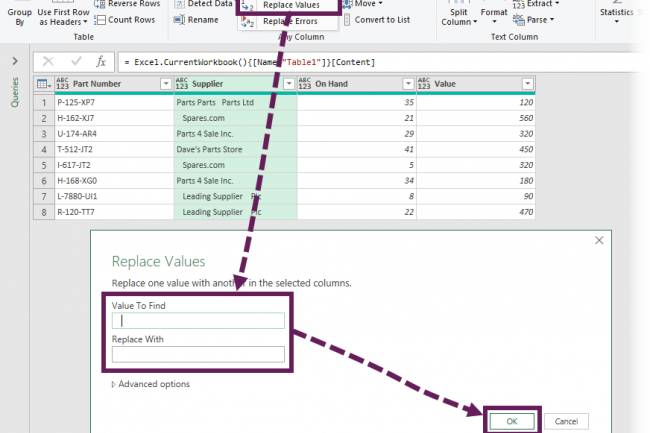Viewport: 650px width, 433px height.
Task: Click On Hand column data type icon
Action: coord(305,84)
